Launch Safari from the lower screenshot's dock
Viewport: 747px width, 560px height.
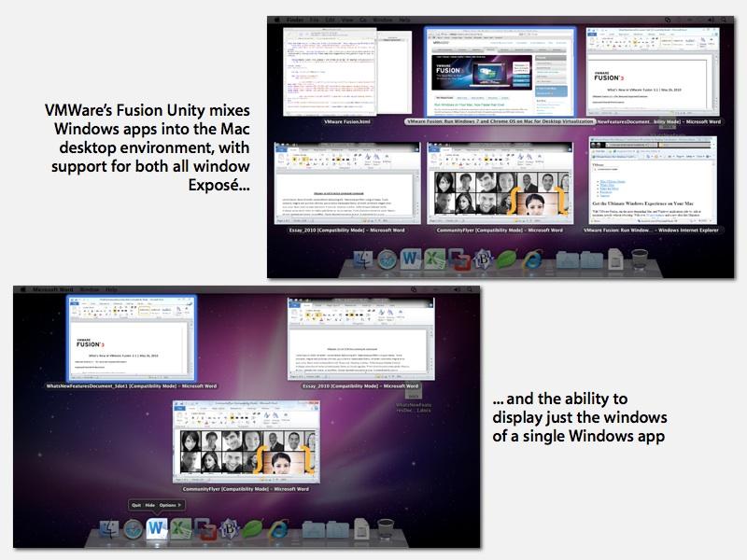coord(133,529)
